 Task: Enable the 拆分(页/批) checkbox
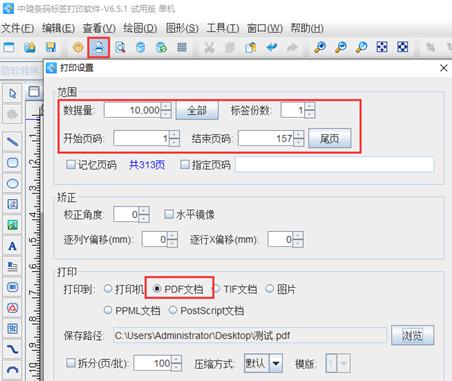(x=71, y=363)
